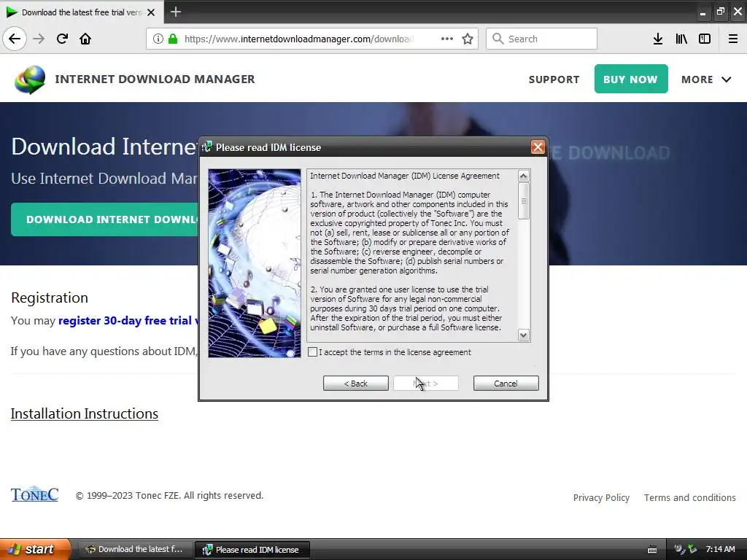Open page actions three-dot menu
The image size is (747, 560).
point(447,39)
